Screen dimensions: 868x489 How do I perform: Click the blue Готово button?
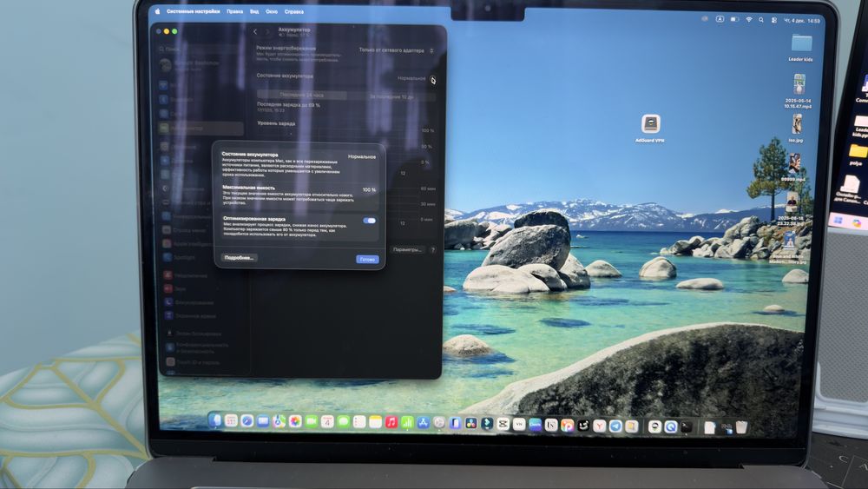[367, 259]
